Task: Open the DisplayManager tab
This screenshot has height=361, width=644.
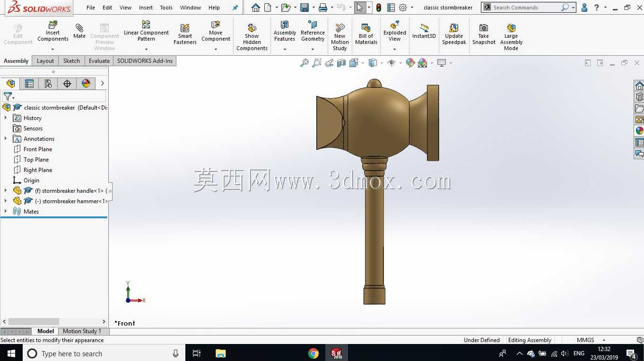Action: 86,84
